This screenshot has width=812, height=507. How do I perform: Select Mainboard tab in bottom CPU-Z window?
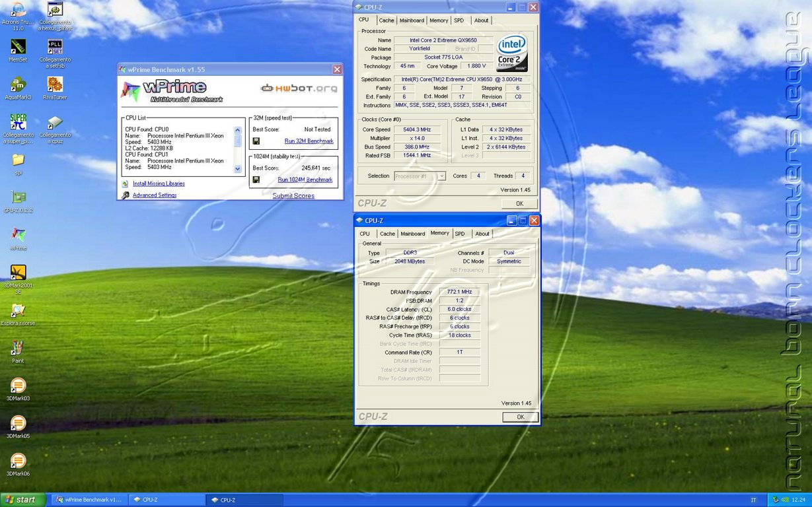click(x=413, y=234)
